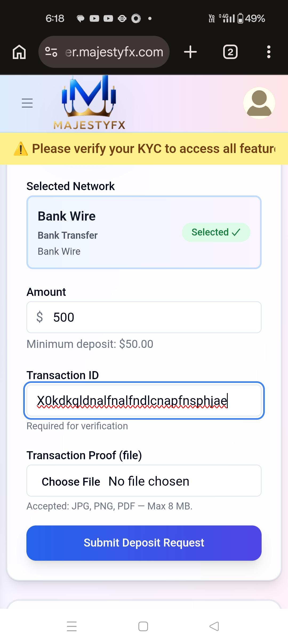Open the browser home page icon

coord(19,52)
